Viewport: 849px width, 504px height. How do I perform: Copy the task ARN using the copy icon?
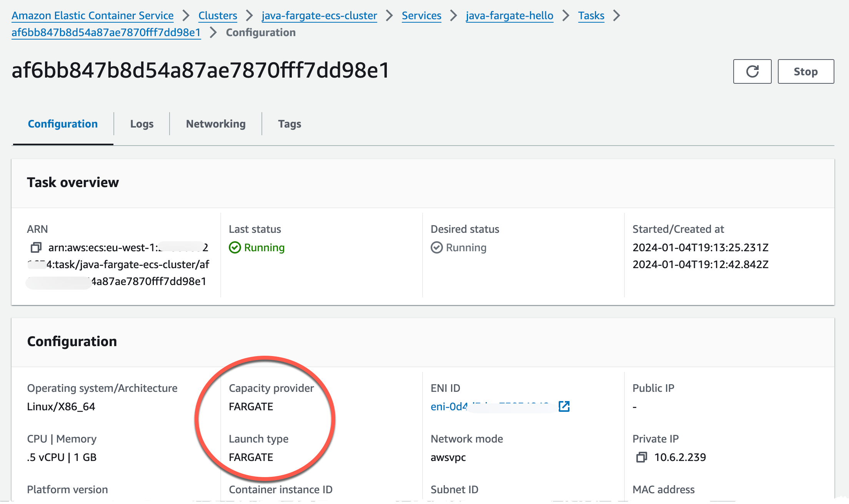click(36, 248)
